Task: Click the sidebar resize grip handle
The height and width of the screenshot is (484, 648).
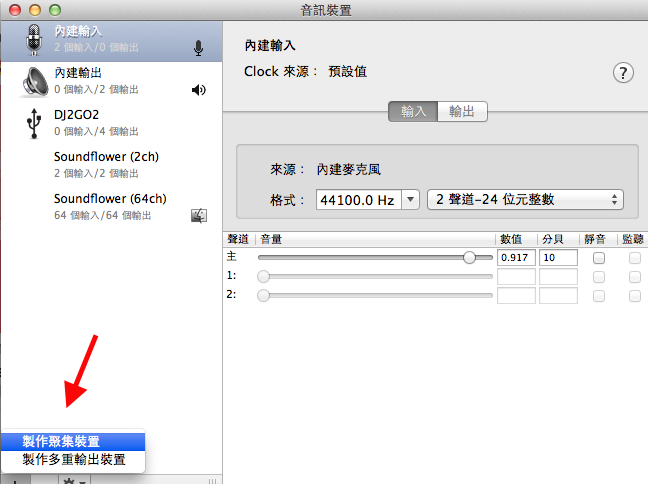Action: [212, 481]
